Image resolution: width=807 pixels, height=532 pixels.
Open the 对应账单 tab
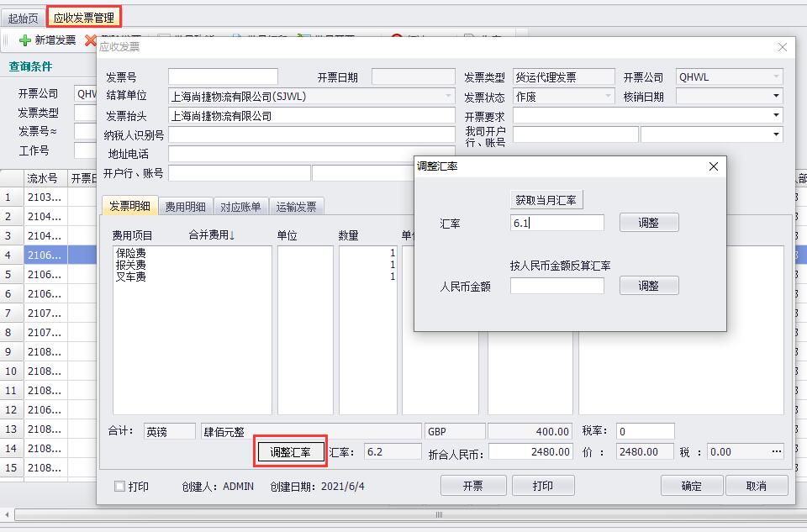tap(240, 207)
